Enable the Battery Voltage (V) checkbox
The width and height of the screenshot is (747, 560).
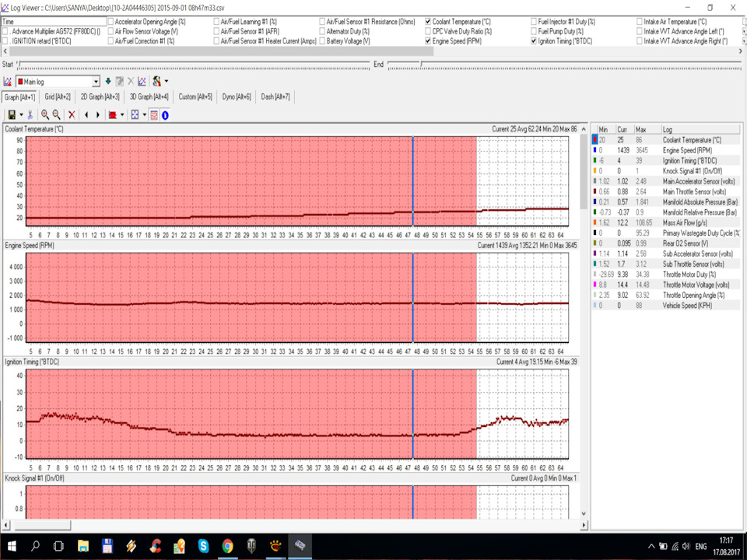pos(323,40)
